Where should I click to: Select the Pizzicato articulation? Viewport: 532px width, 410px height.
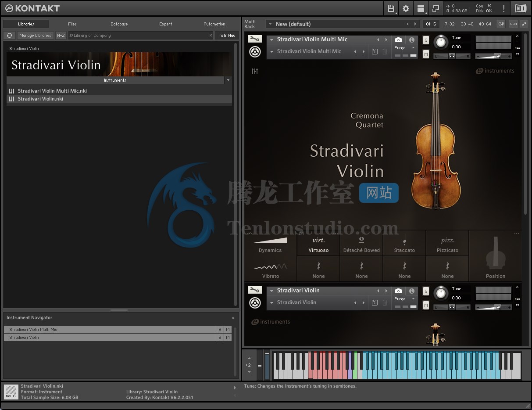click(447, 244)
